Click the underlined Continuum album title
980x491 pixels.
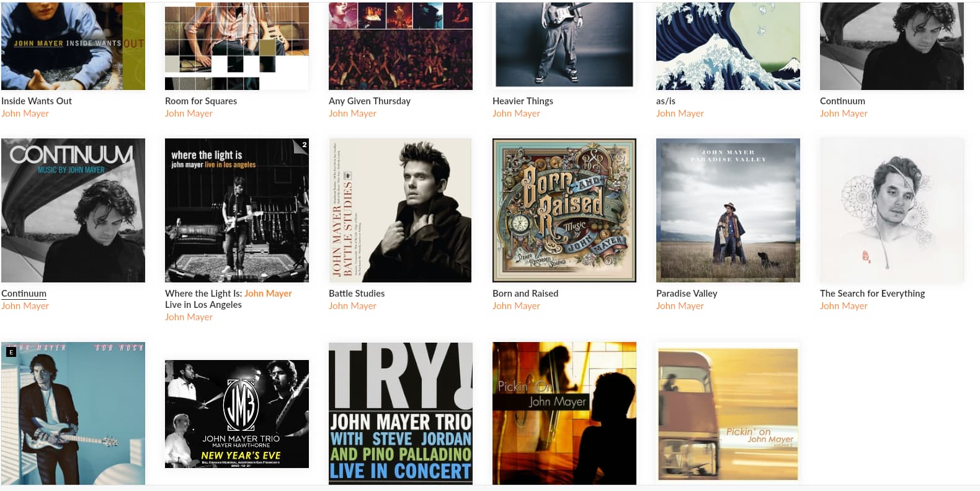tap(24, 294)
